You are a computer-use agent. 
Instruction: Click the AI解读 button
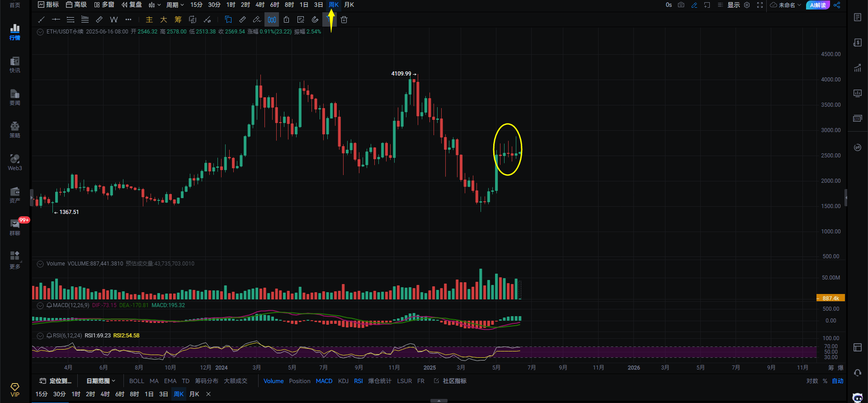pyautogui.click(x=818, y=5)
